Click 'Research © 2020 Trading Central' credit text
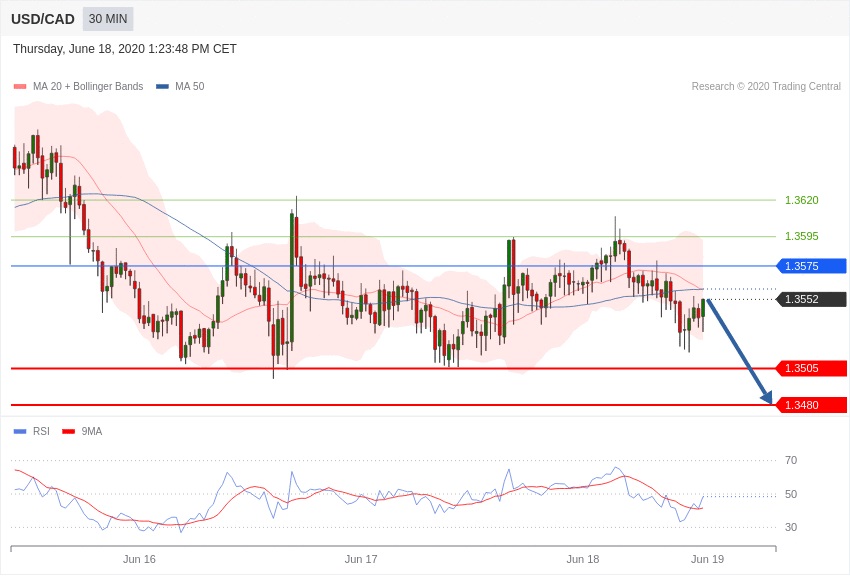The width and height of the screenshot is (850, 576). click(766, 86)
